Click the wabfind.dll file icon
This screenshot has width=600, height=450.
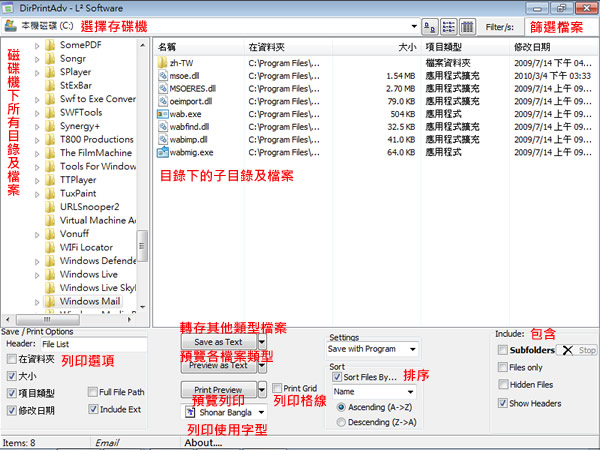(163, 127)
